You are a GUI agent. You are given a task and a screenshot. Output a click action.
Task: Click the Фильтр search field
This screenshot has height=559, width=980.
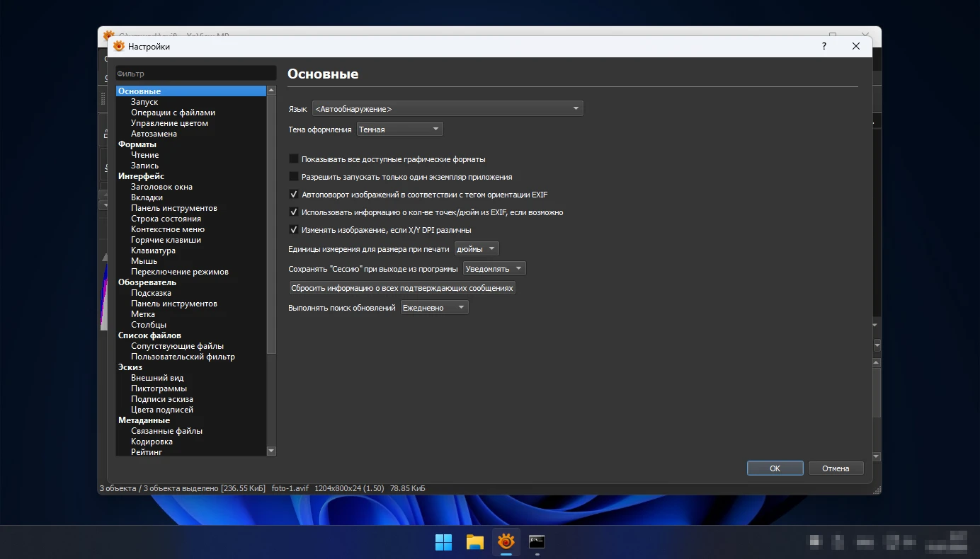pos(195,74)
